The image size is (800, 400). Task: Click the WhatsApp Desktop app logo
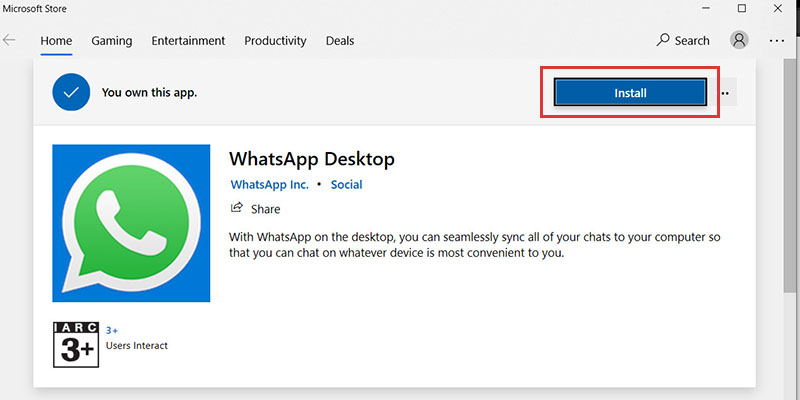pos(131,223)
